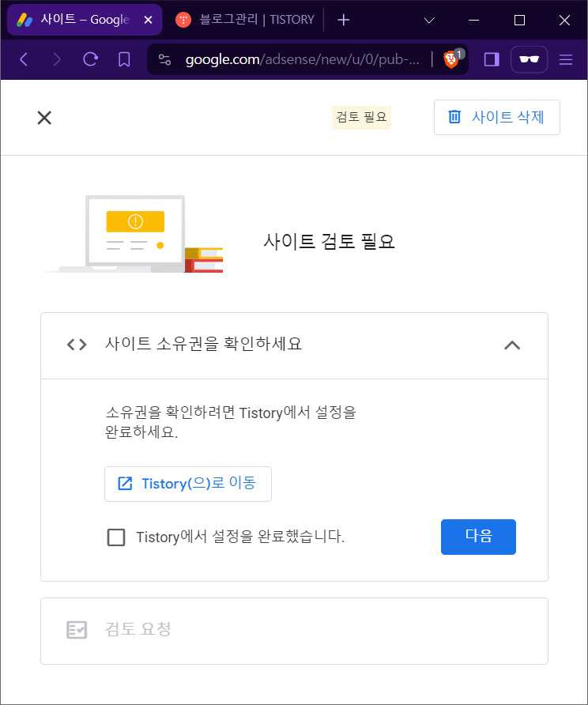Click the 검토 필요 status badge
Screen dimensions: 588x705
pos(361,117)
